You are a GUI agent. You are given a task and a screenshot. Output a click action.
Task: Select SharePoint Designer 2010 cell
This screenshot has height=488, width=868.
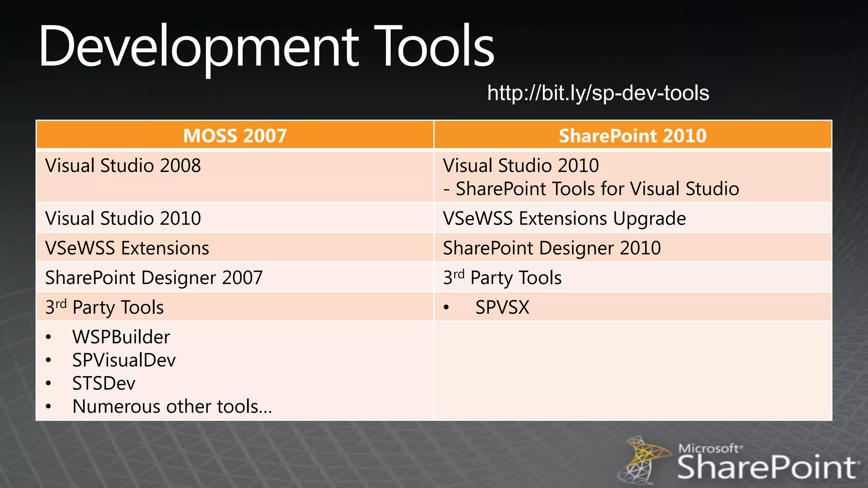point(551,248)
